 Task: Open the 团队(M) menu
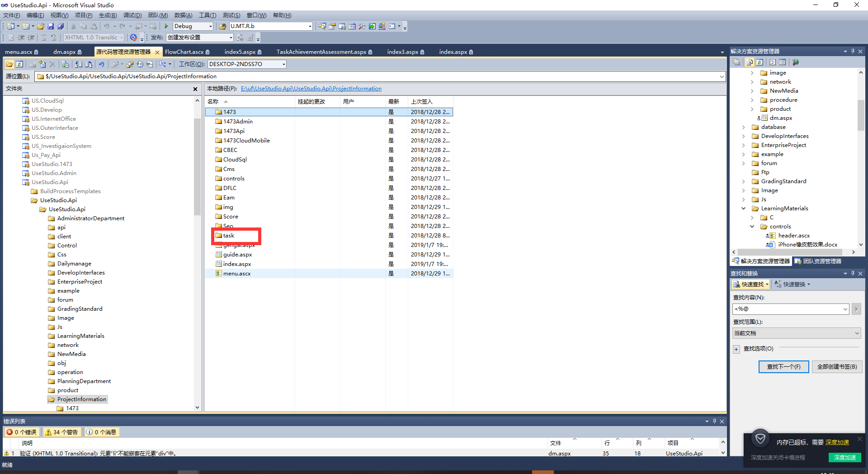click(x=158, y=15)
